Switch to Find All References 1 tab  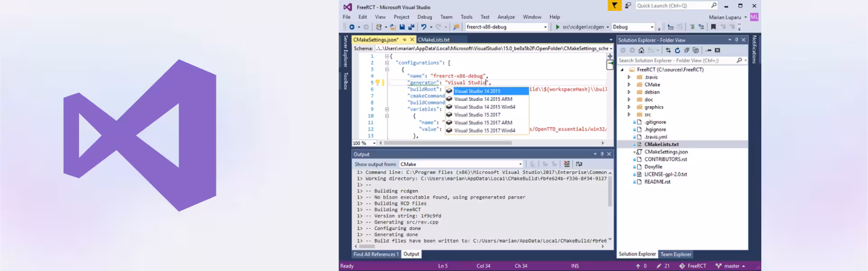376,254
